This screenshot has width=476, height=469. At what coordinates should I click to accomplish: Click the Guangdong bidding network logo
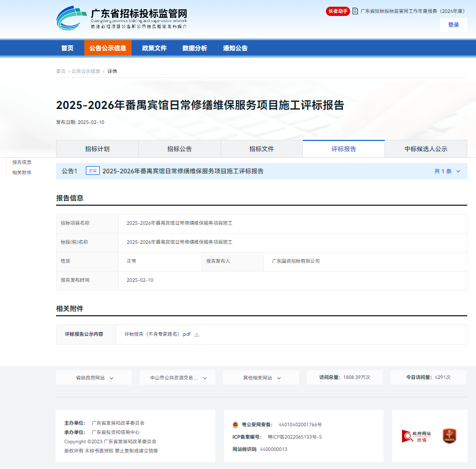pos(122,18)
